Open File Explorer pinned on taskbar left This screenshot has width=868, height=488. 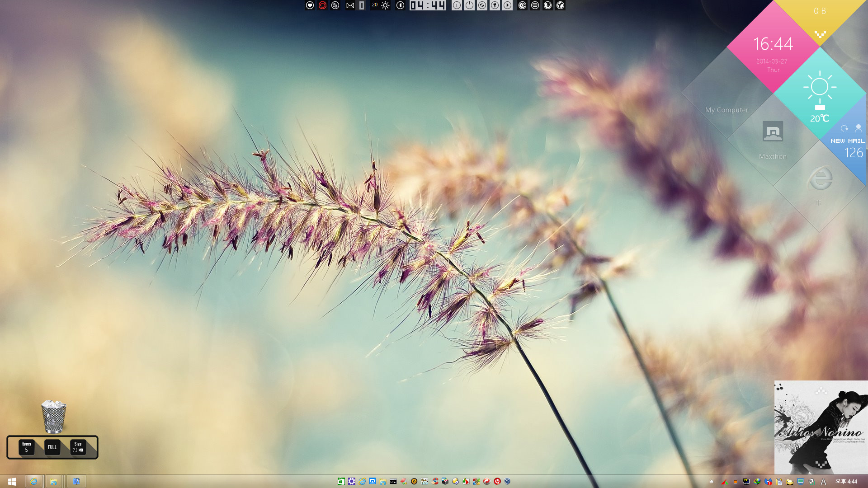coord(53,482)
